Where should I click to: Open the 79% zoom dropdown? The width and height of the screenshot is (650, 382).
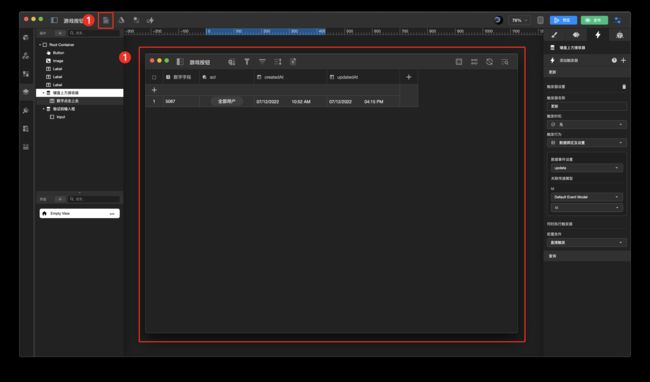click(x=519, y=20)
